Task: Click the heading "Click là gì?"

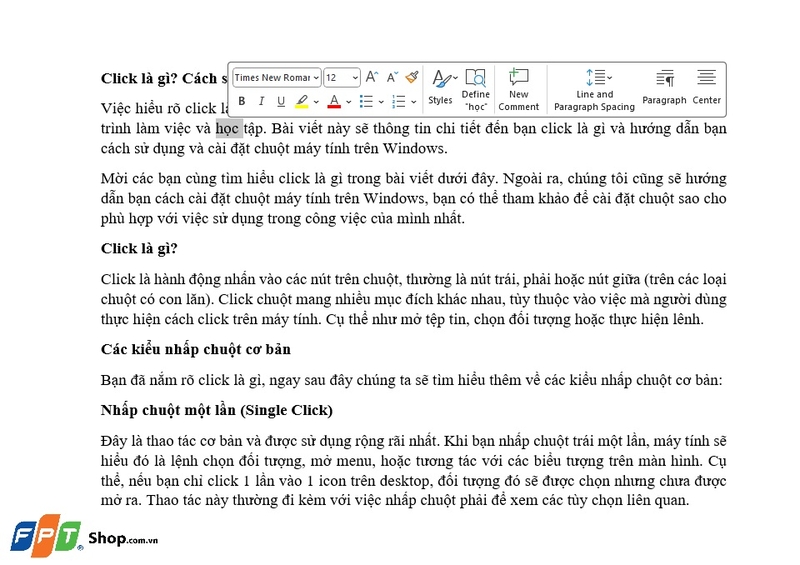Action: 139,249
